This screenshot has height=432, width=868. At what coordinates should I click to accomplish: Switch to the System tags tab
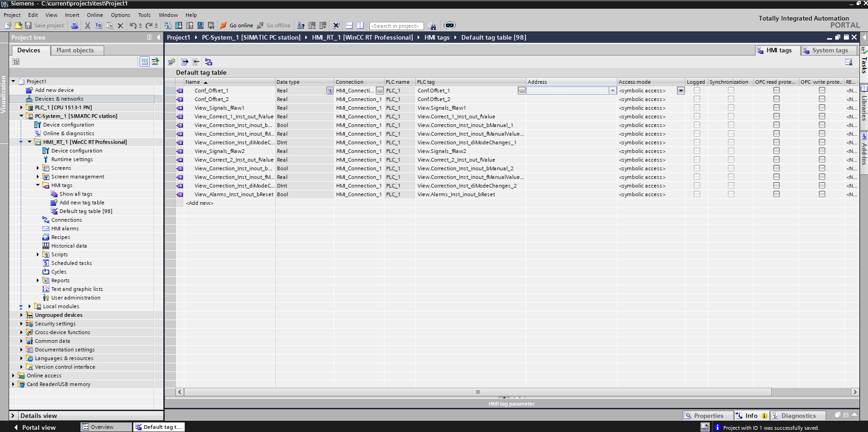pos(829,51)
